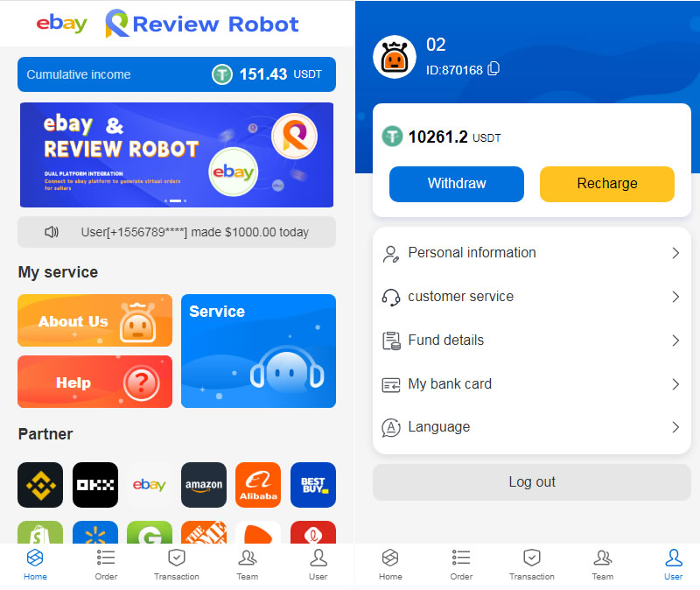Click the Review Robot logo

[x=202, y=24]
